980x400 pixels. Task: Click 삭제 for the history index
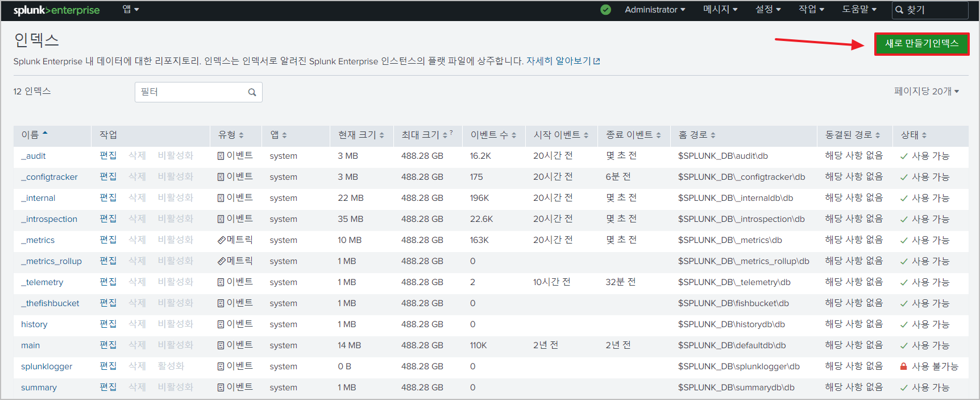point(137,324)
